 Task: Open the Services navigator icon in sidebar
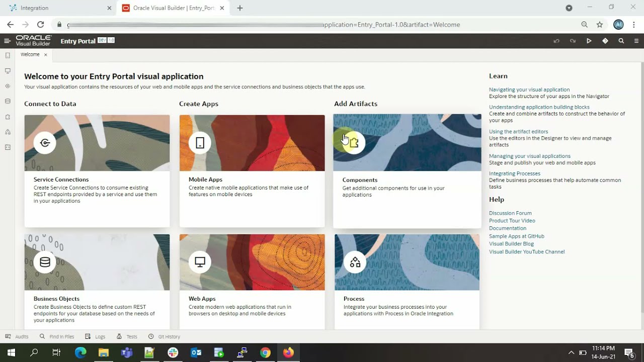point(8,86)
